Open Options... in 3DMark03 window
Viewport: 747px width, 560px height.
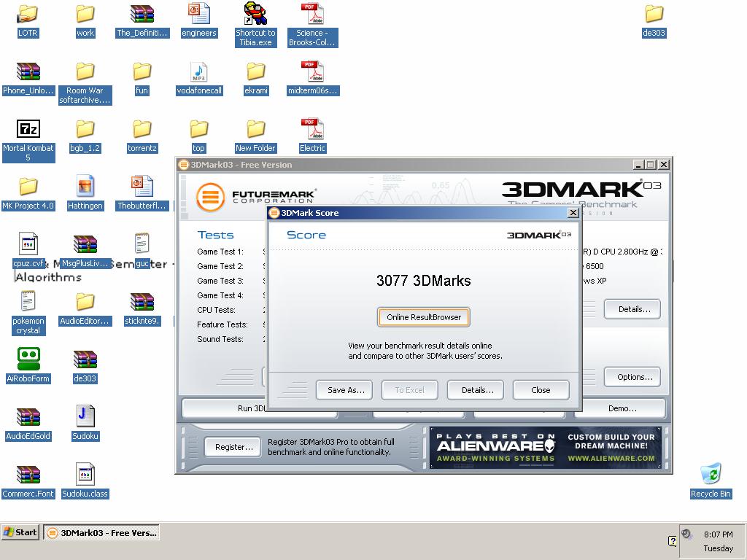(x=632, y=377)
